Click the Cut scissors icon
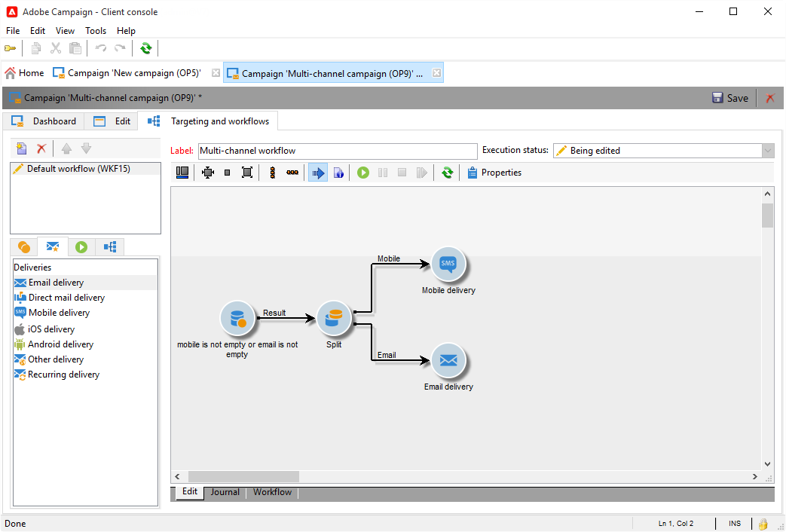The image size is (786, 532). click(56, 48)
